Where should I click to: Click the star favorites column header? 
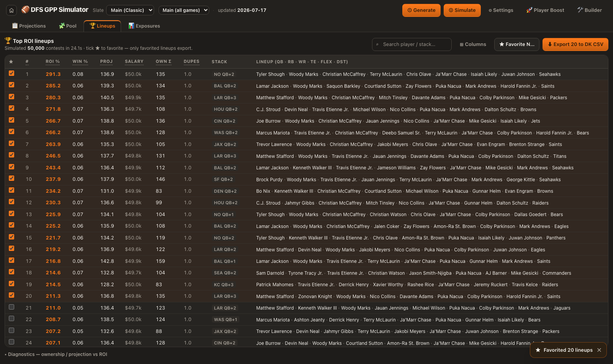click(x=11, y=62)
